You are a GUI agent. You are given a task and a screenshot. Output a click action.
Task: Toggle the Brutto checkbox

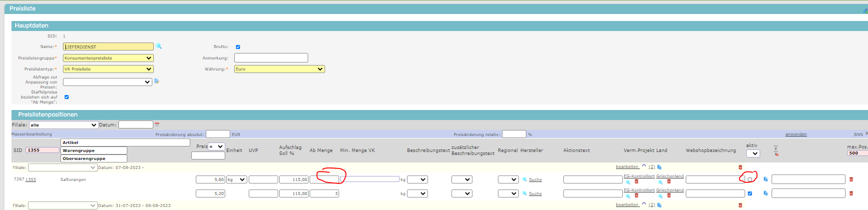click(x=238, y=47)
